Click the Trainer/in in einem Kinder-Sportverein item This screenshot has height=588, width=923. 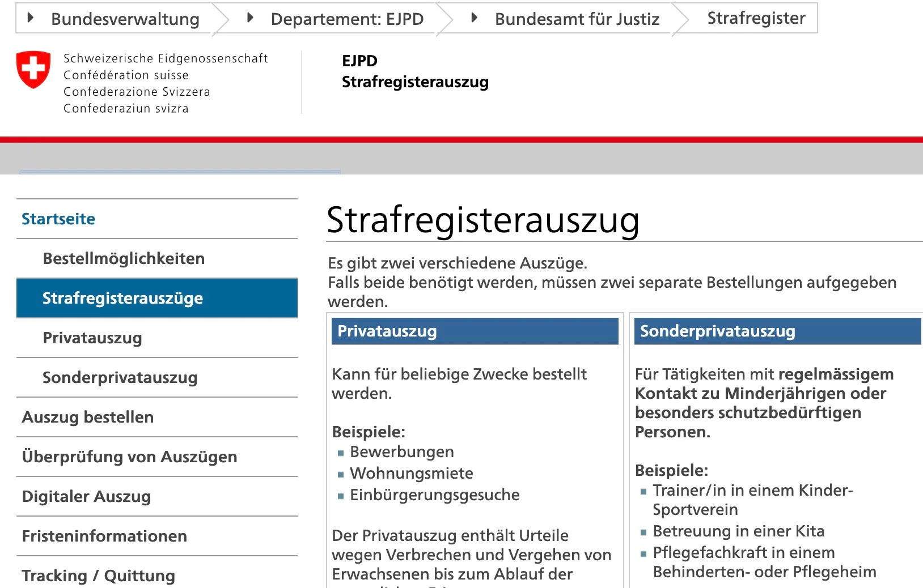click(753, 500)
